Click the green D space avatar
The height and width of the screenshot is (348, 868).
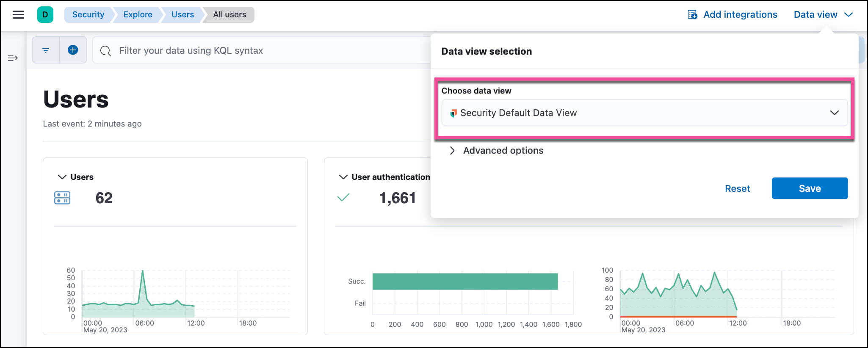click(45, 15)
